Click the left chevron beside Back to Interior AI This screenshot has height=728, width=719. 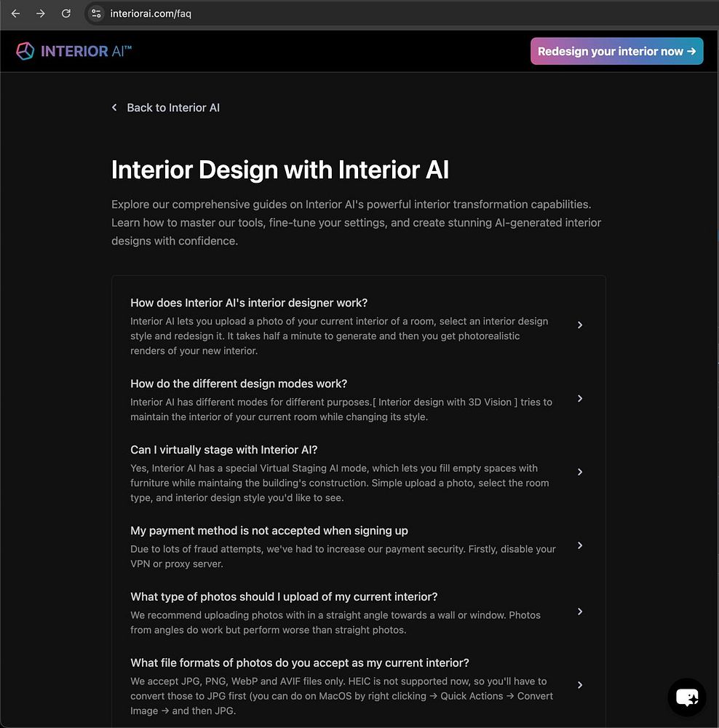pos(114,107)
